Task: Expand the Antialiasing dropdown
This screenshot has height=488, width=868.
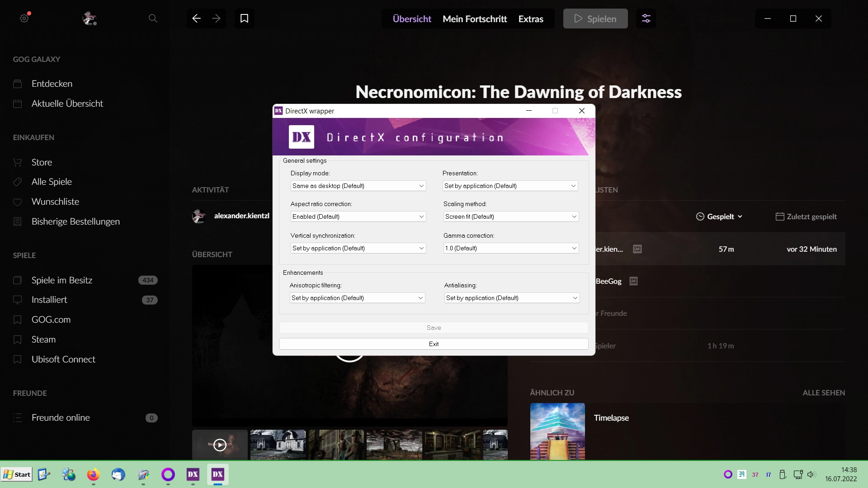Action: [x=512, y=298]
